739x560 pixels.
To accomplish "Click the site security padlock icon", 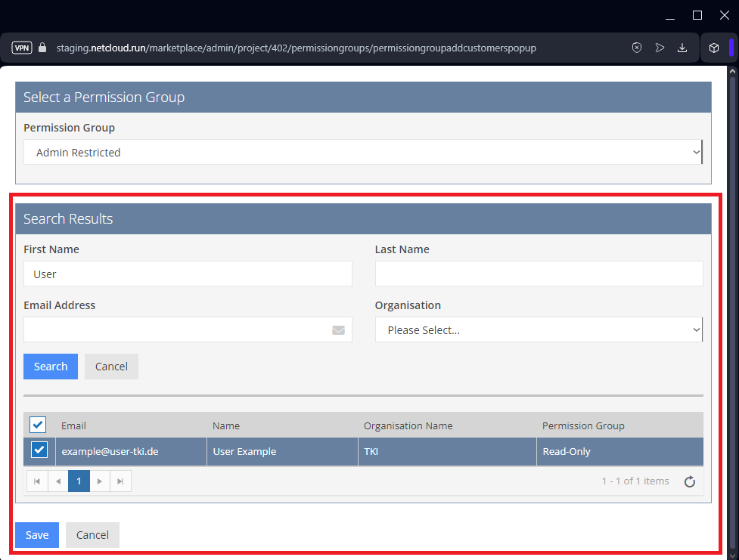I will [42, 48].
